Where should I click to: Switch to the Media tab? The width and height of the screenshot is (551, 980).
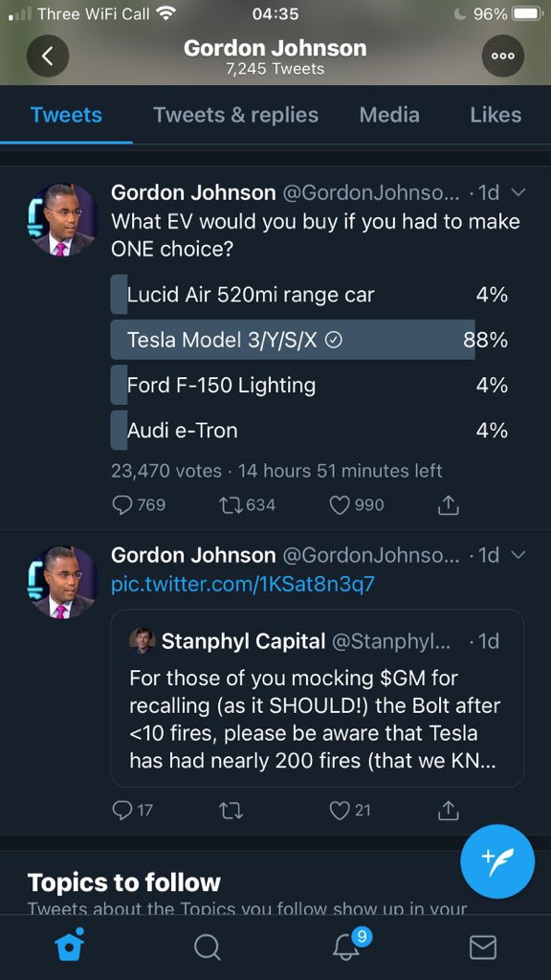click(x=389, y=114)
